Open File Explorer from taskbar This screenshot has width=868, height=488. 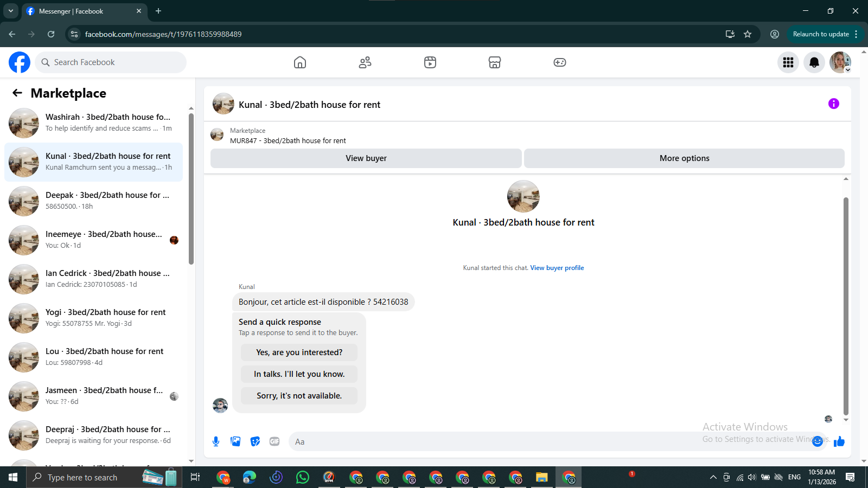tap(541, 477)
